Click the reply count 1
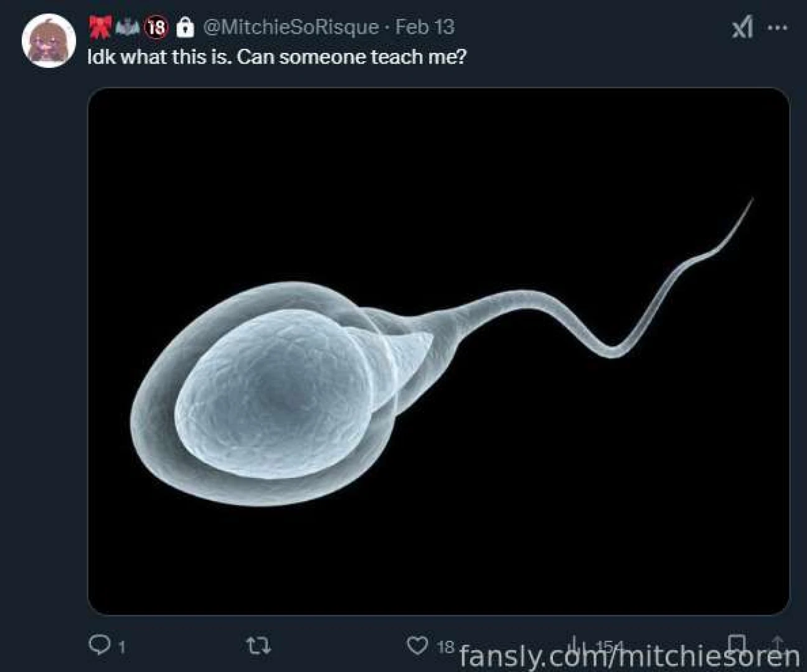The image size is (807, 672). pyautogui.click(x=122, y=646)
